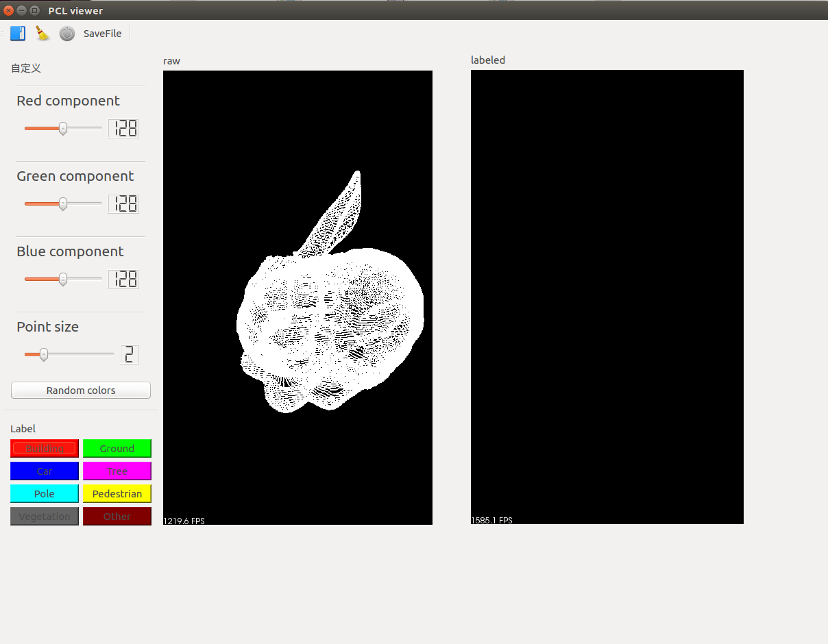This screenshot has height=644, width=828.
Task: Click the Random colors button
Action: point(81,391)
